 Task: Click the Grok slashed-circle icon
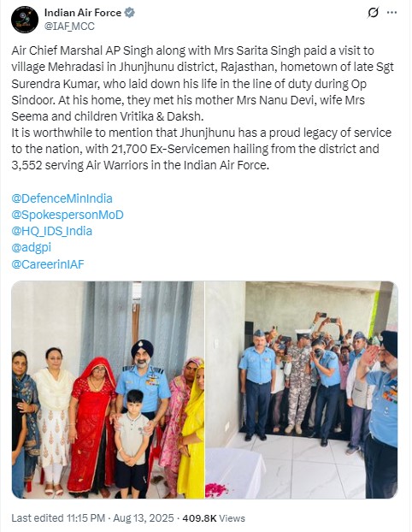[x=373, y=13]
